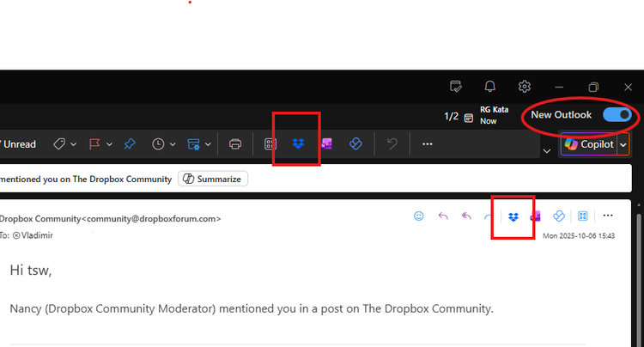Click the categorize tag icon

click(x=59, y=144)
